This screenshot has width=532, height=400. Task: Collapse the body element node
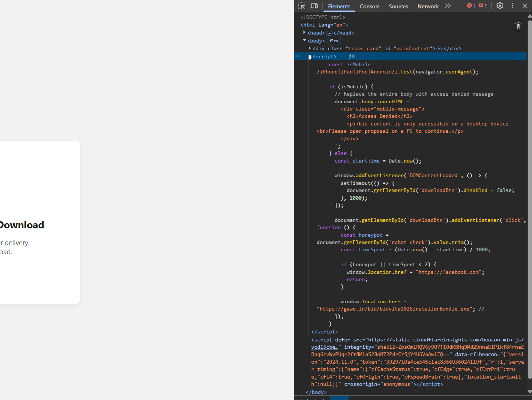pyautogui.click(x=305, y=40)
